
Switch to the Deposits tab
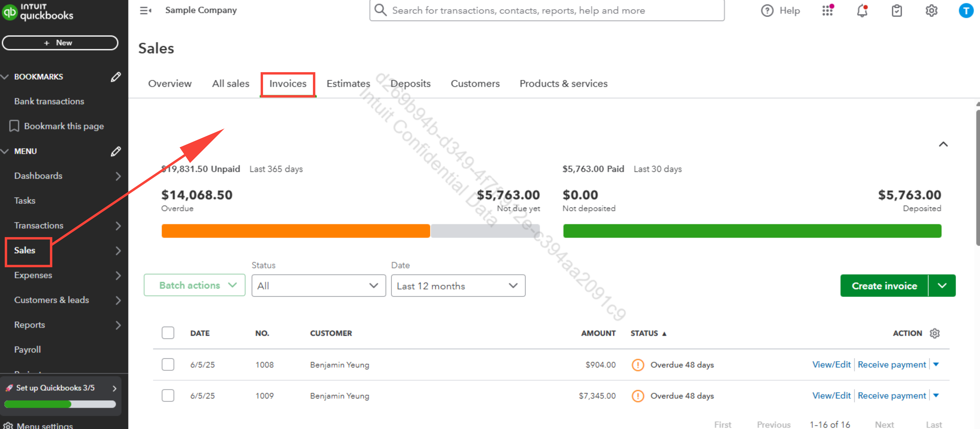click(x=410, y=84)
